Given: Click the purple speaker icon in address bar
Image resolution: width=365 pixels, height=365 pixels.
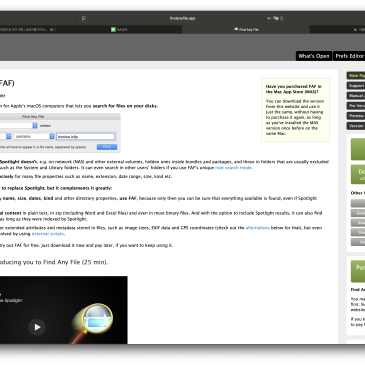Looking at the screenshot, I should [269, 18].
